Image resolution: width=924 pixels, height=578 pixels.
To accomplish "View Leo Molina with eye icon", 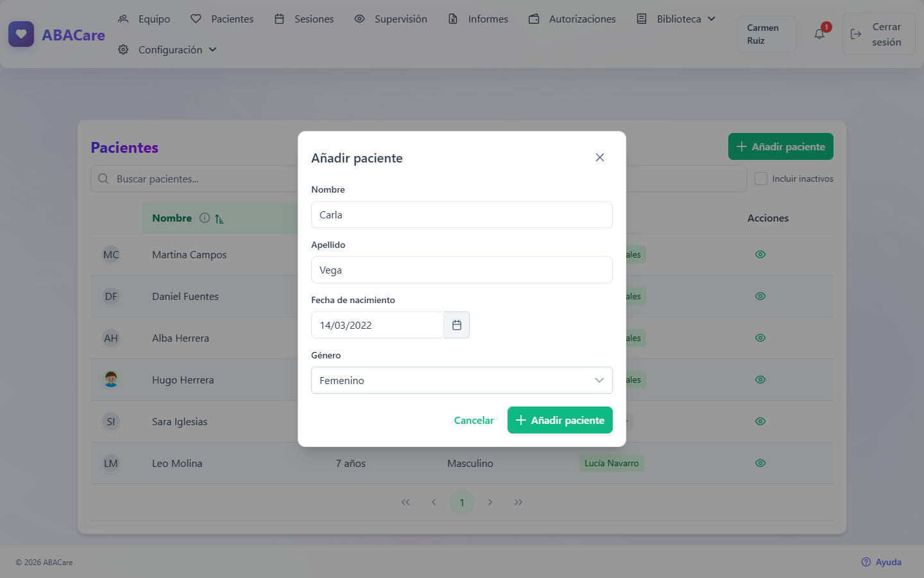I will pos(760,463).
